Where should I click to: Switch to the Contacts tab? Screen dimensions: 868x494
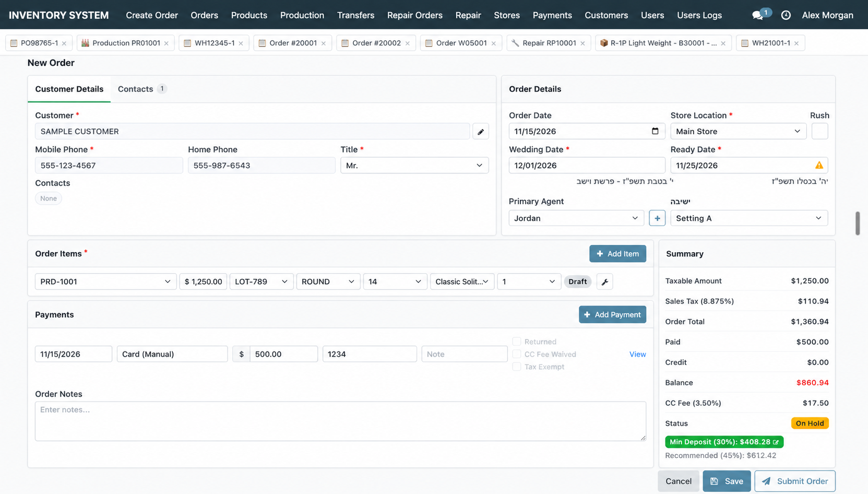click(x=142, y=89)
